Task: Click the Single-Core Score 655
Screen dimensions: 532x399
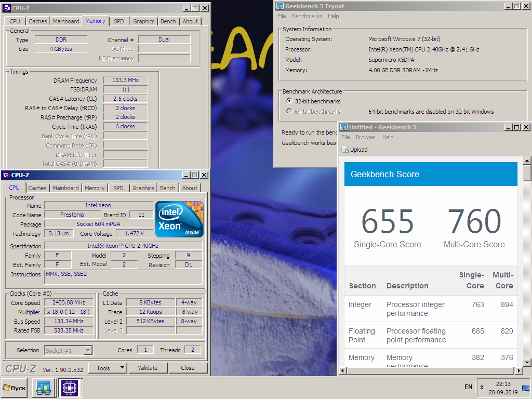Action: point(388,221)
